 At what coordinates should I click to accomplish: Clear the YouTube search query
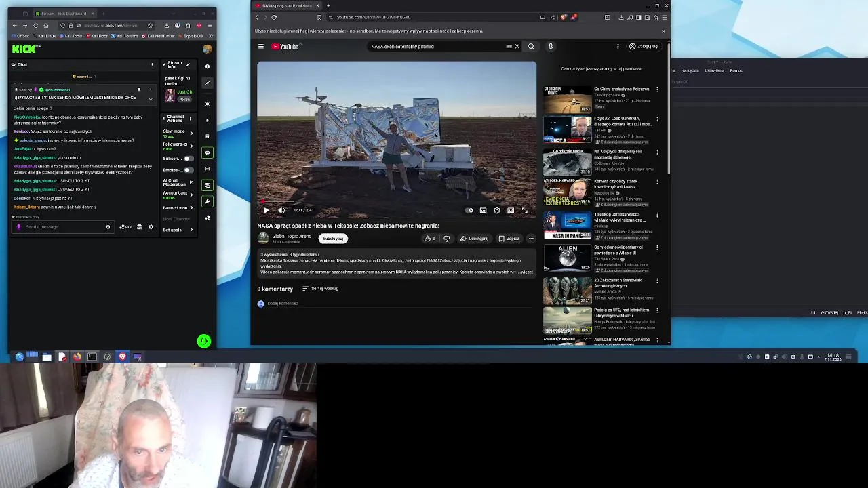tap(517, 47)
